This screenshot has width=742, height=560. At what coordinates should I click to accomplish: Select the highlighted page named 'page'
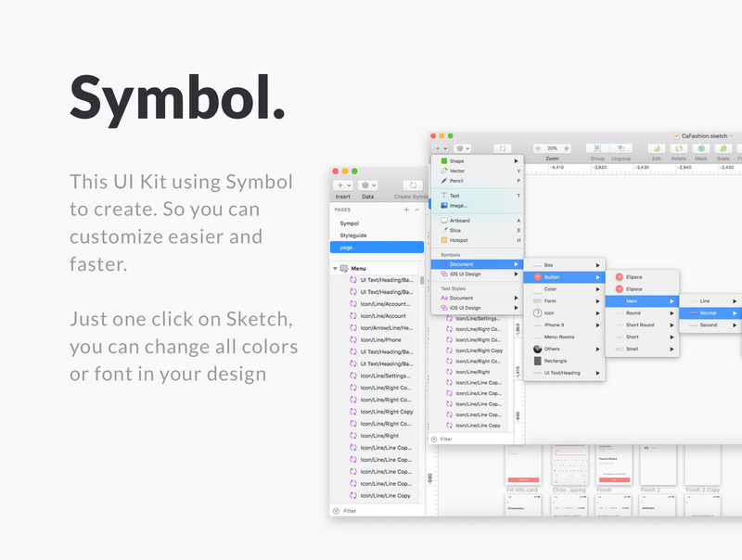coord(377,248)
